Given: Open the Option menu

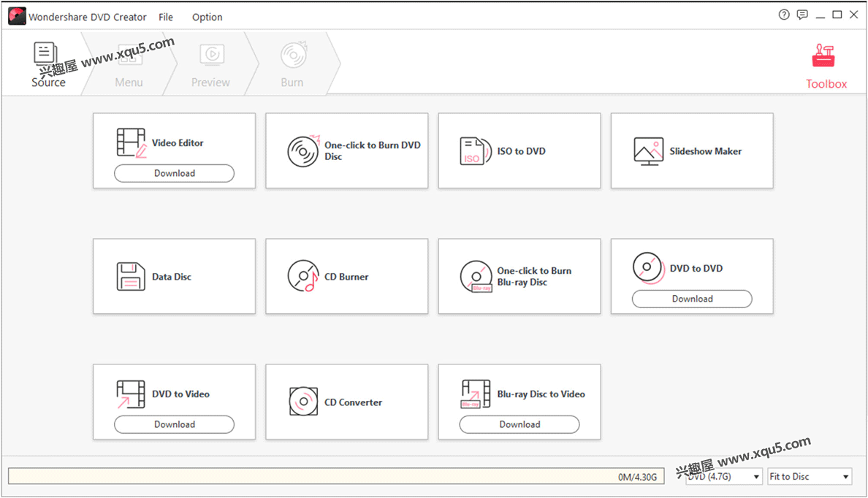Looking at the screenshot, I should (207, 17).
